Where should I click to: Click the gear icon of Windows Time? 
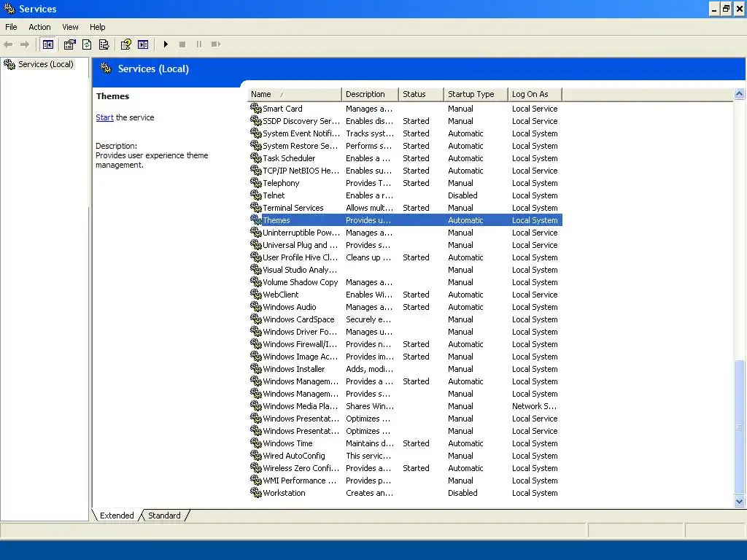point(256,443)
